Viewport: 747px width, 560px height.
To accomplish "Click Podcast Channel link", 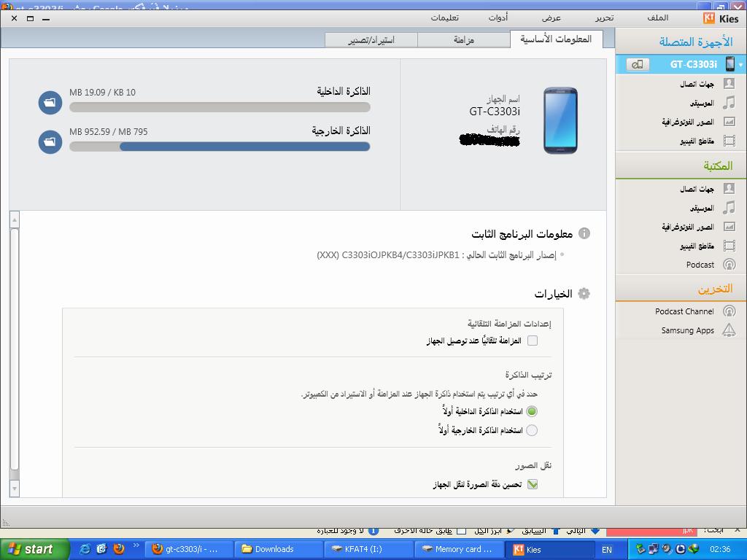I will pos(684,311).
